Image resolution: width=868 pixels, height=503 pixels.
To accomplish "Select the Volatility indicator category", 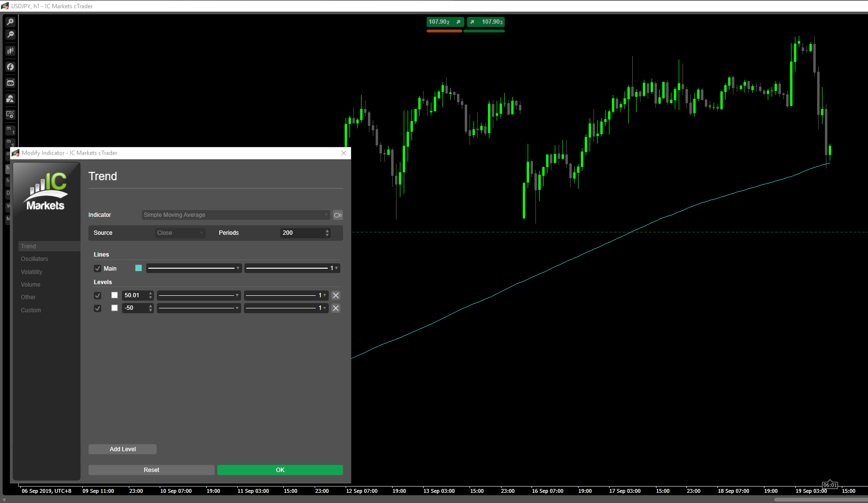I will (31, 272).
